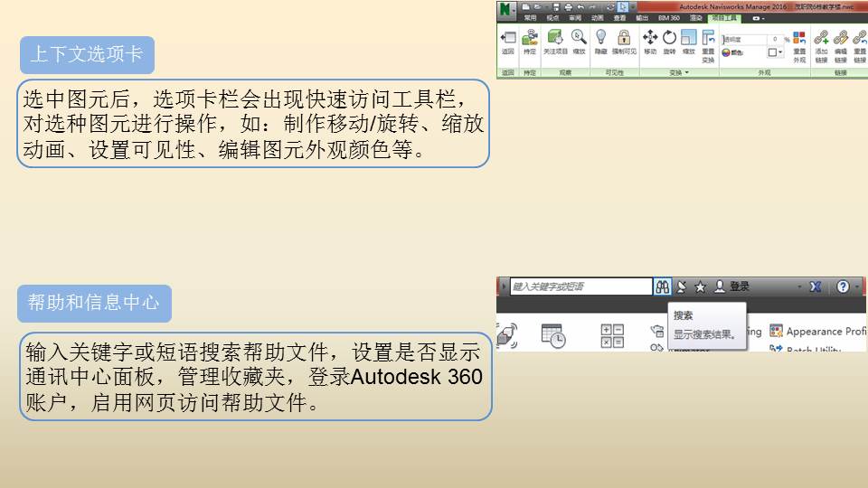Click the Quantification calculator grid icon
The height and width of the screenshot is (488, 868).
(612, 335)
